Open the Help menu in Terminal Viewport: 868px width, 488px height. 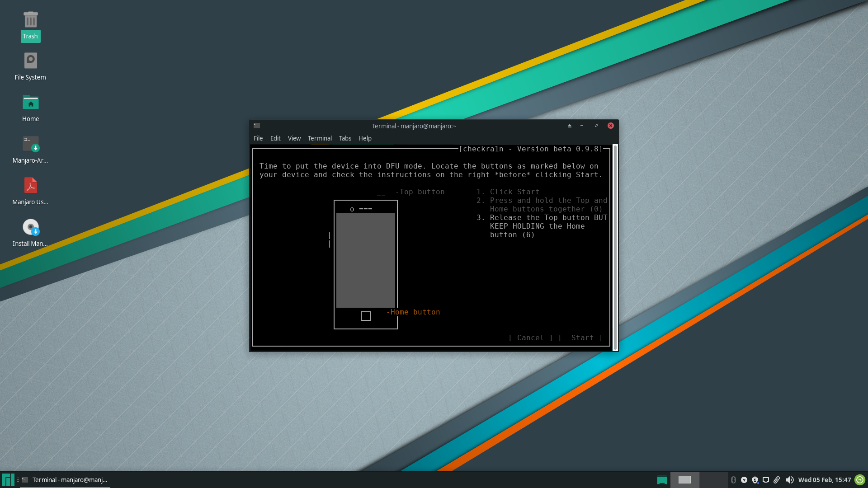click(x=365, y=138)
